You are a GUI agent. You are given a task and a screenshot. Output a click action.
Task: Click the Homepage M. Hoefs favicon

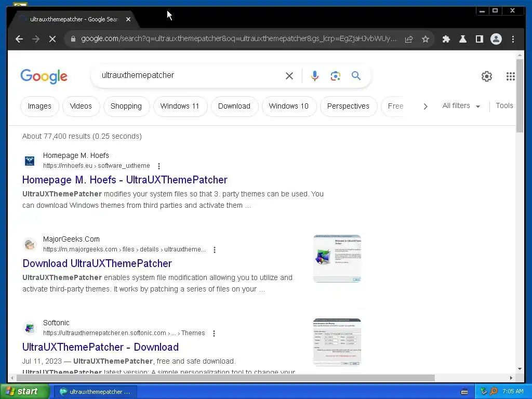pos(30,161)
